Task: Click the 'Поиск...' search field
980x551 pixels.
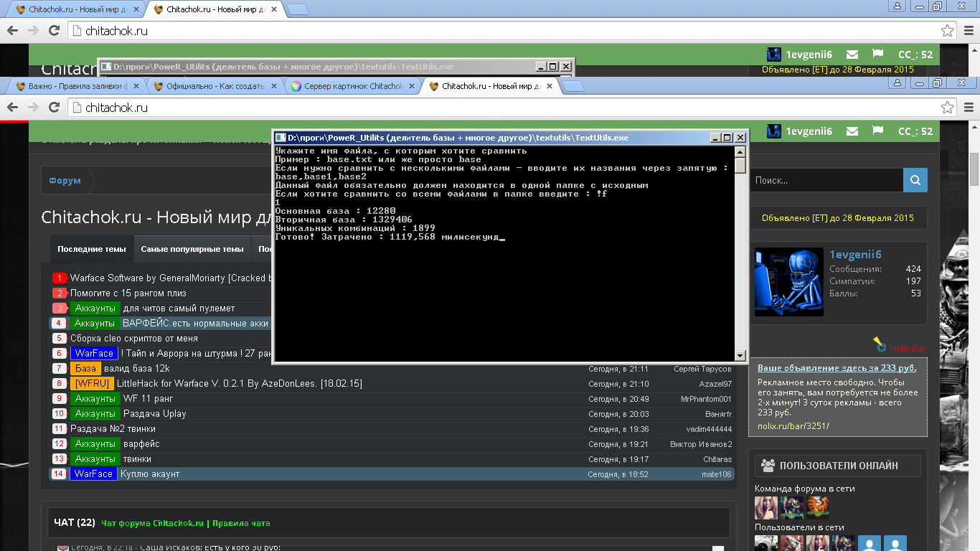Action: click(x=826, y=181)
